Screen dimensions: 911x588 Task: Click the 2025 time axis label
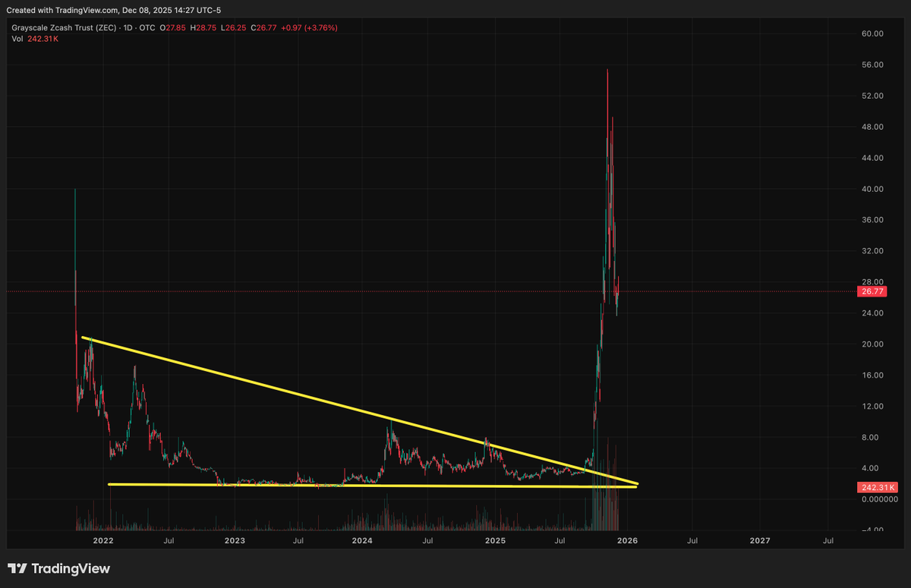click(495, 540)
